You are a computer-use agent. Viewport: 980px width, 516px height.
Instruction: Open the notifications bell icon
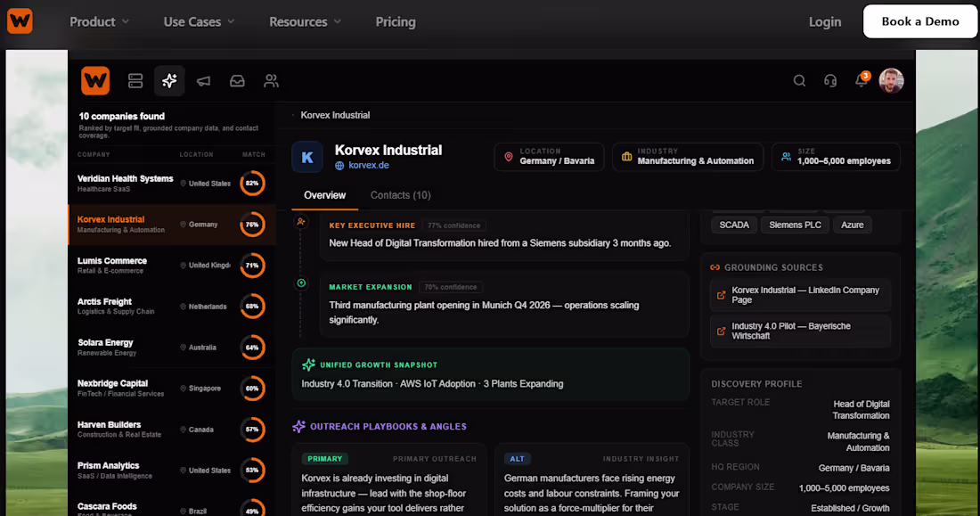click(862, 80)
